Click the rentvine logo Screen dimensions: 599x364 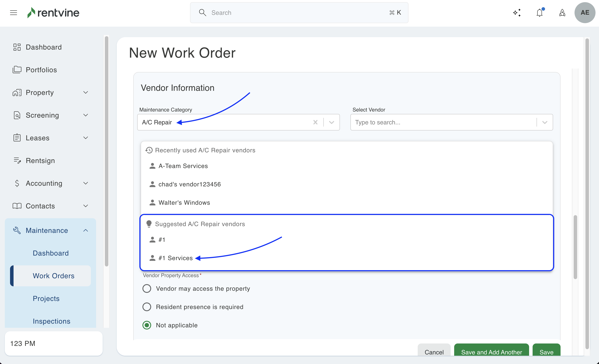53,13
